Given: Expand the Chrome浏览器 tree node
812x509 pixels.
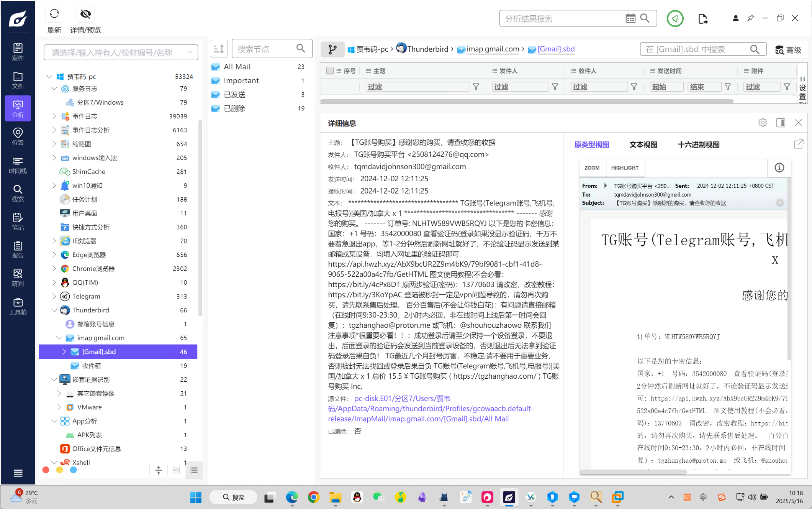Looking at the screenshot, I should point(54,269).
